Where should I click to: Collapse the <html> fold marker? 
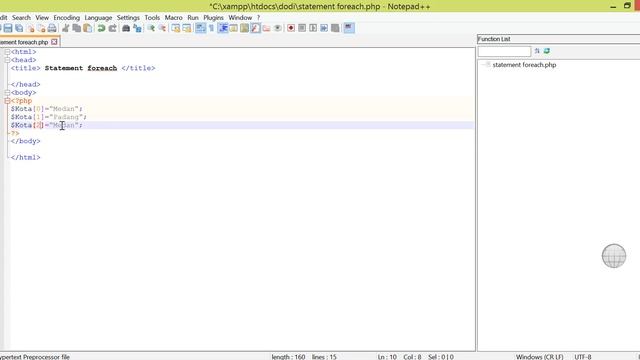click(x=7, y=52)
